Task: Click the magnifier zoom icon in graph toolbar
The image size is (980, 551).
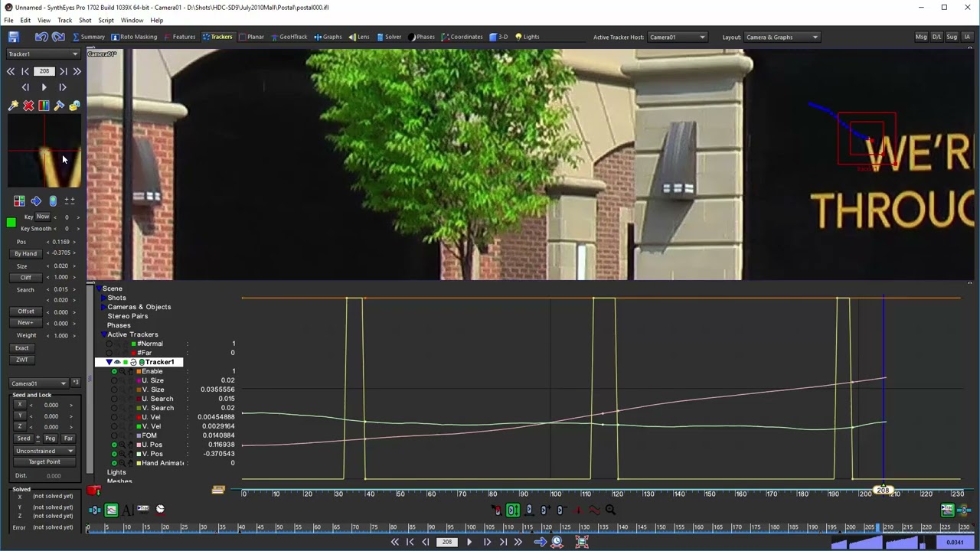Action: point(610,510)
